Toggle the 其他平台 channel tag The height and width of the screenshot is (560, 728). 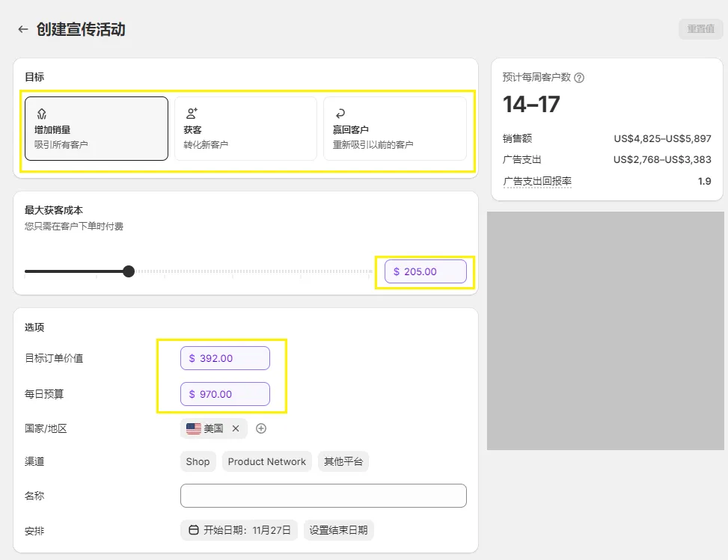pyautogui.click(x=343, y=461)
